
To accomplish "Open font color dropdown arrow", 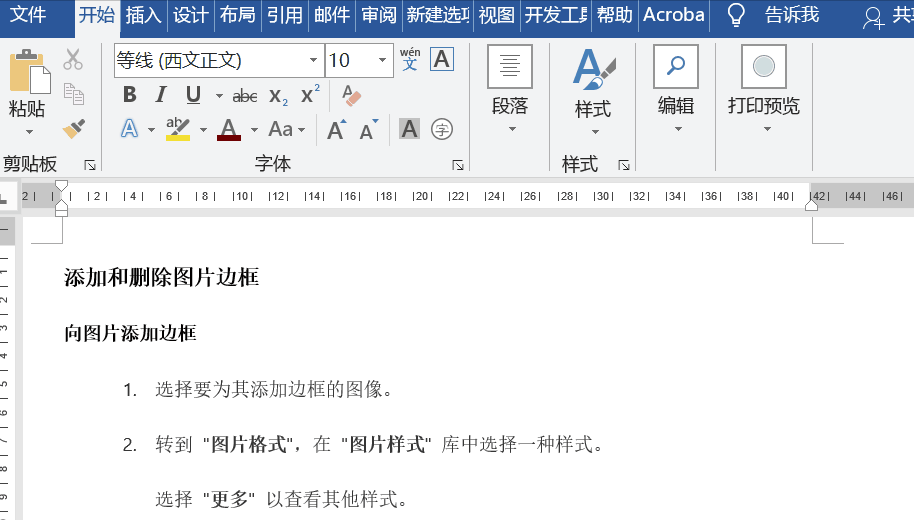I will click(x=255, y=129).
